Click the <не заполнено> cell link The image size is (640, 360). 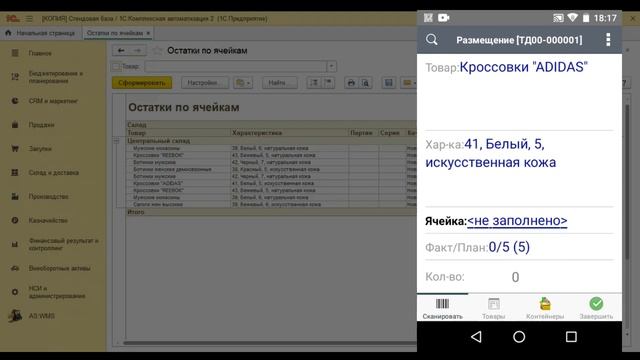(x=517, y=220)
